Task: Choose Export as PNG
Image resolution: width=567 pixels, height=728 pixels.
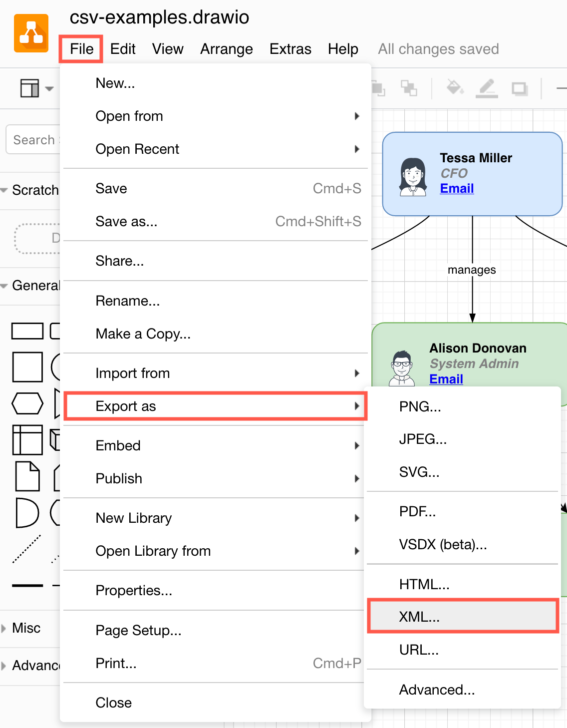Action: (420, 406)
